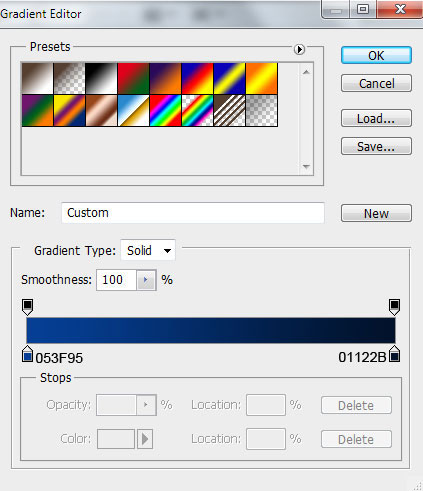Click New to add gradient preset
The image size is (423, 491).
[376, 213]
